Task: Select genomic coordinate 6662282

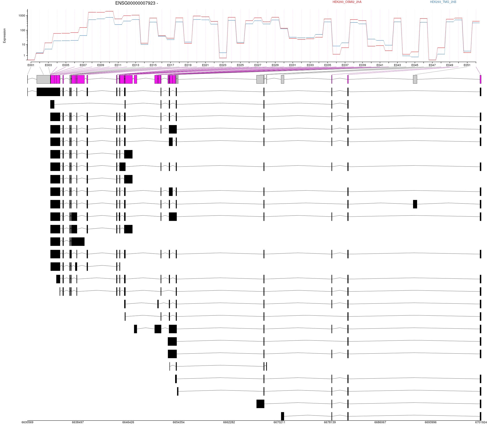Action: point(229,422)
